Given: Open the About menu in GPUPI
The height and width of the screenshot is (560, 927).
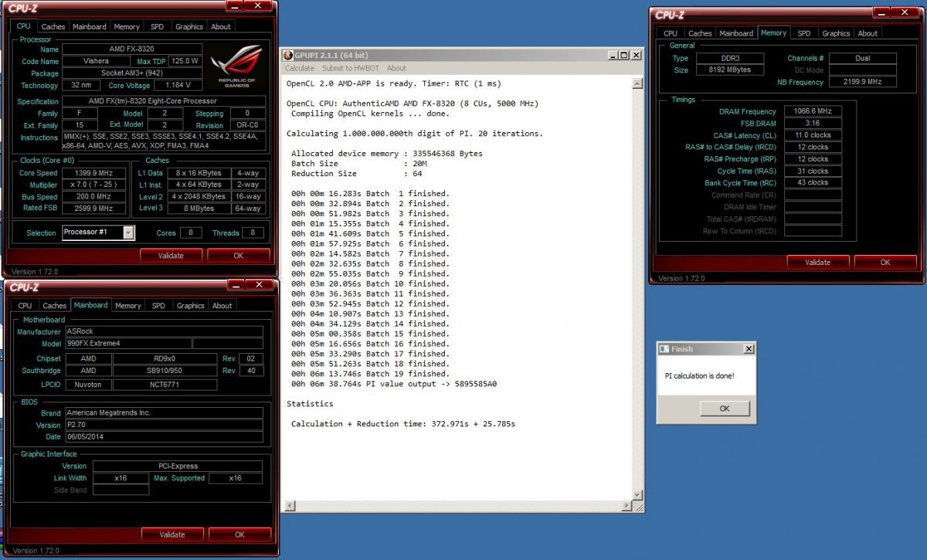Looking at the screenshot, I should pos(396,68).
